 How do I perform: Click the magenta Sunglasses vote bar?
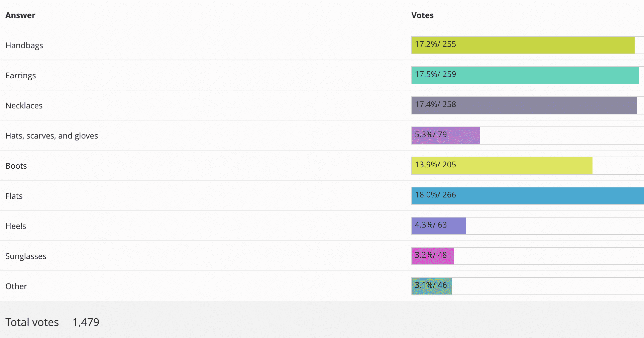coord(433,256)
